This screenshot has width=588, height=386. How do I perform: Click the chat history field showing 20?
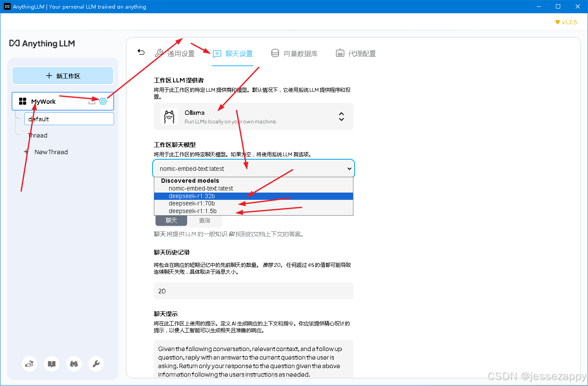(x=253, y=291)
